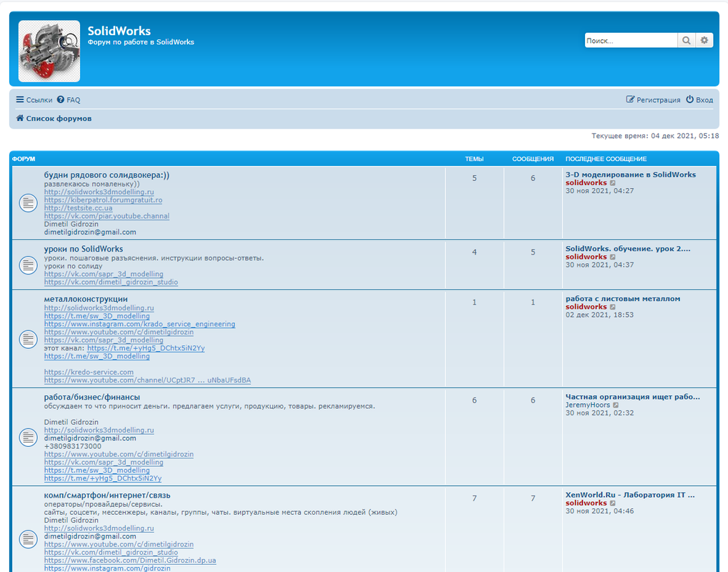Focus the Поиск search field
Image resolution: width=728 pixels, height=572 pixels.
(631, 41)
